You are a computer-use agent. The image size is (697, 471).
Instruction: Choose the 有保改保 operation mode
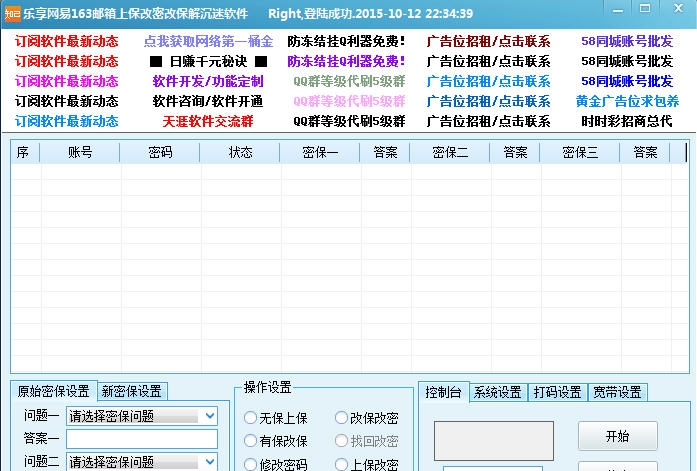click(251, 441)
